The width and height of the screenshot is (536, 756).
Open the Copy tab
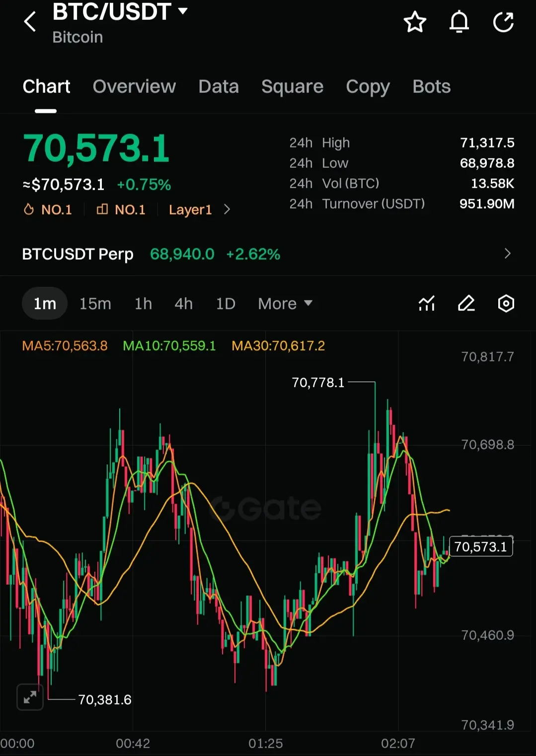click(x=368, y=87)
